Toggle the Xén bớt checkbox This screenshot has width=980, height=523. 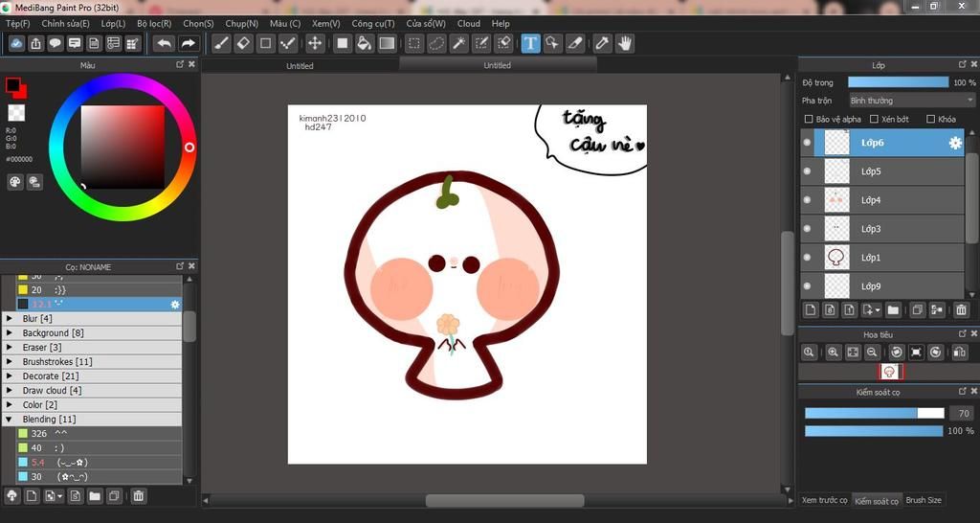(x=876, y=119)
